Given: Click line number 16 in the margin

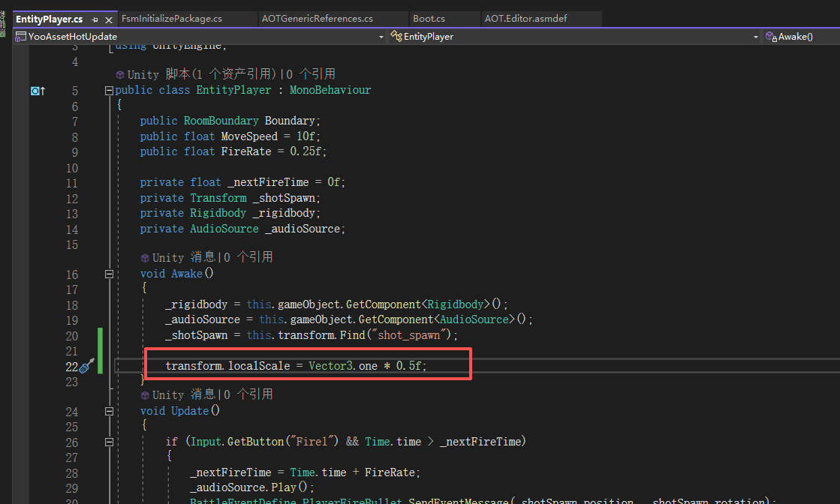Looking at the screenshot, I should tap(72, 275).
